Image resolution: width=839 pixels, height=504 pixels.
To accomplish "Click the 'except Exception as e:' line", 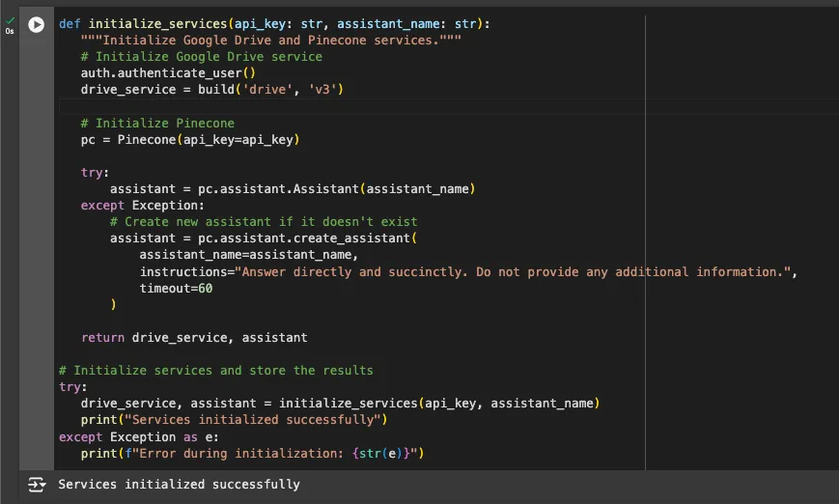I will click(139, 436).
